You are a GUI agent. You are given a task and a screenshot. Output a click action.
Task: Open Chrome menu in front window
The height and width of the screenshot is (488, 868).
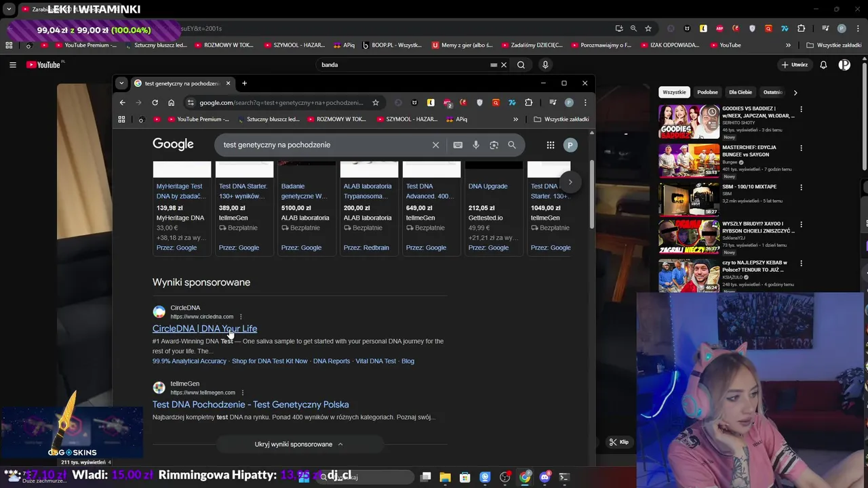pos(585,102)
